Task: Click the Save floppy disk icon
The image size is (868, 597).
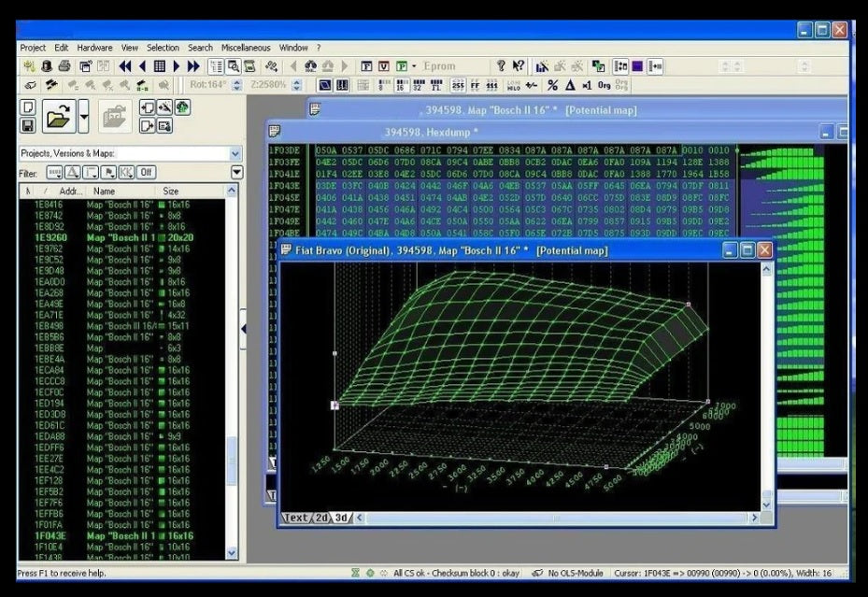Action: 28,125
